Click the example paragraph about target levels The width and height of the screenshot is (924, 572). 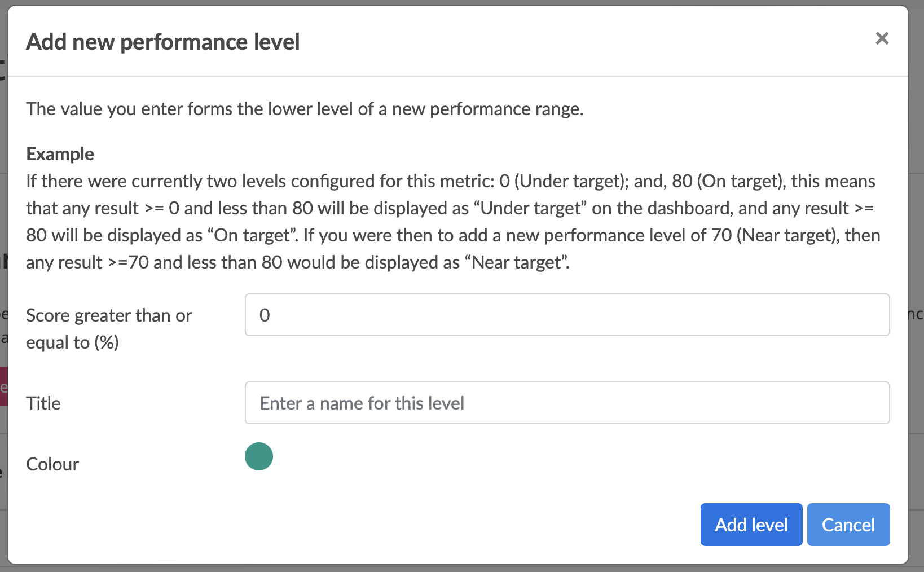pos(451,222)
